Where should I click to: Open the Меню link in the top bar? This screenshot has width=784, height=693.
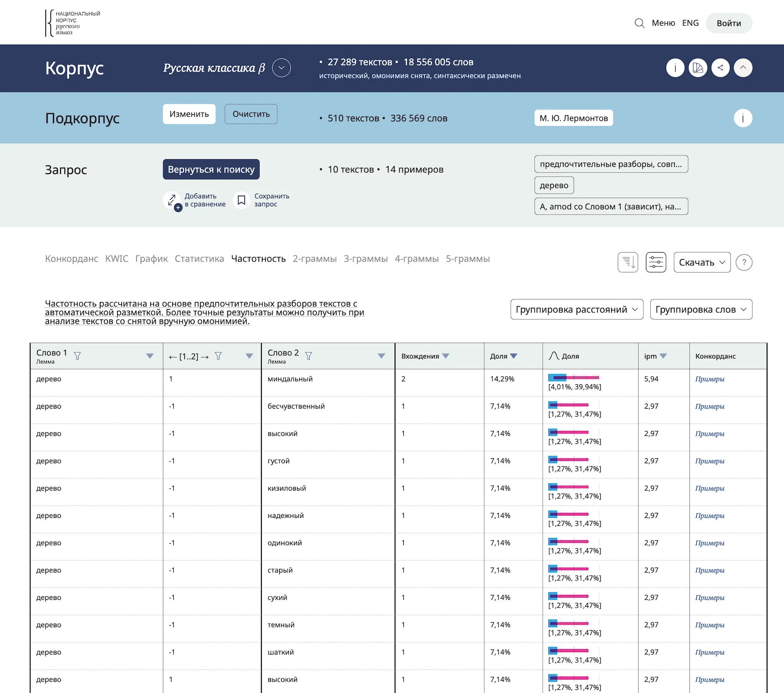663,23
